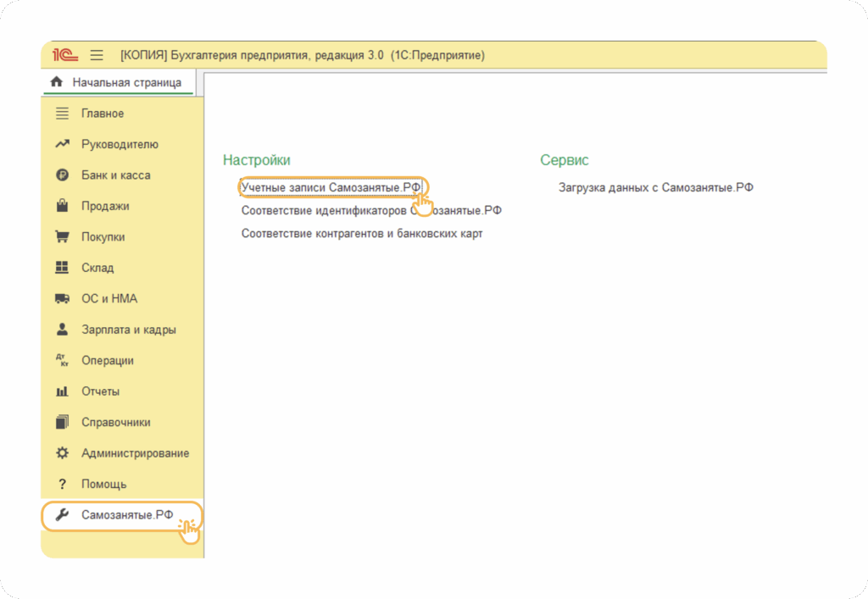This screenshot has height=599, width=868.
Task: Click the Банк и касса ruble icon
Action: tap(62, 175)
